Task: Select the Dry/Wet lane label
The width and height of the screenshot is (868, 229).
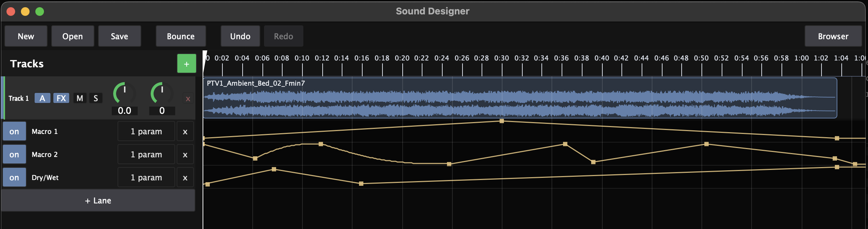Action: 45,178
